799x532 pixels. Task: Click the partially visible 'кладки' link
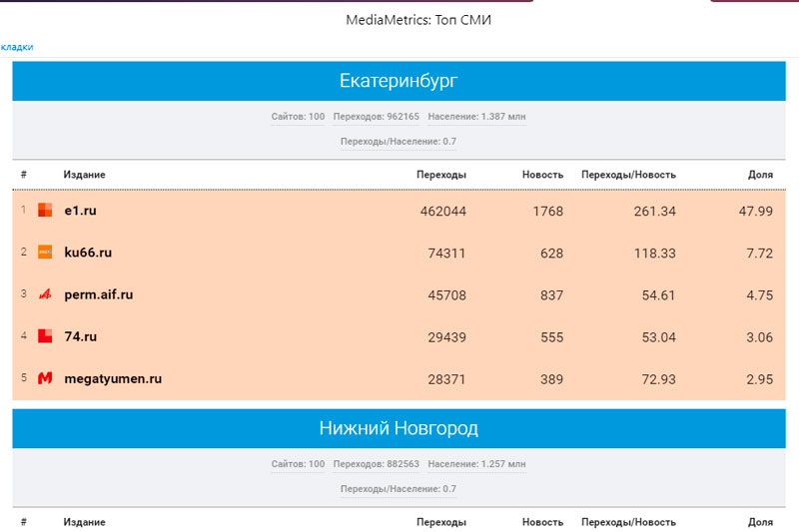[17, 47]
